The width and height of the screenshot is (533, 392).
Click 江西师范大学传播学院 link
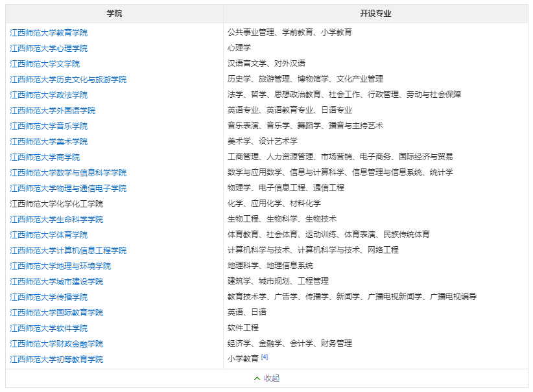click(49, 297)
